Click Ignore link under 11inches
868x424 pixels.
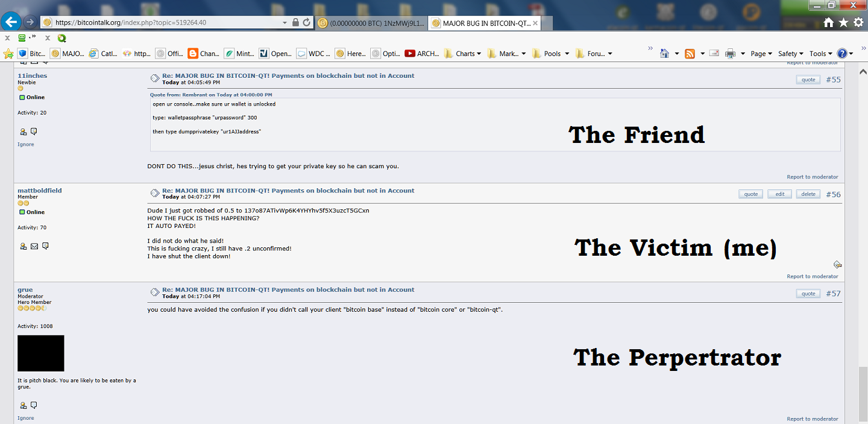(x=26, y=145)
